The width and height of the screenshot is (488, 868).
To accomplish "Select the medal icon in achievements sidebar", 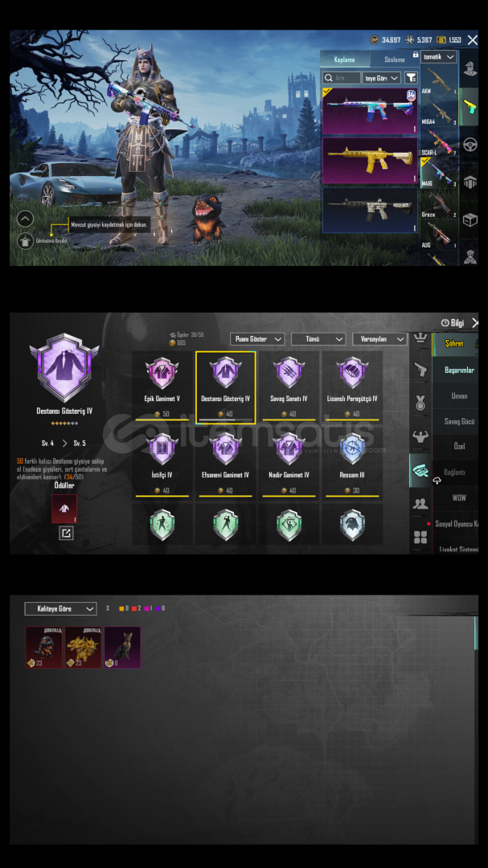I will (x=420, y=402).
